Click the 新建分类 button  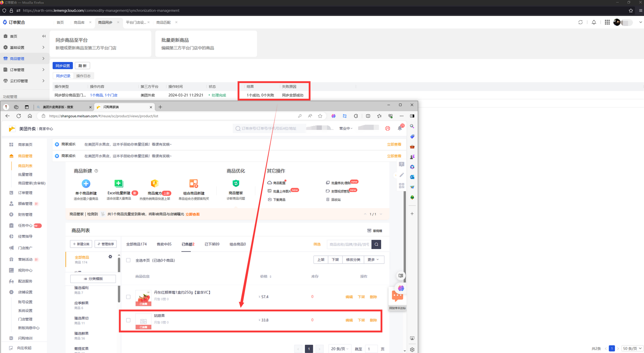tap(81, 244)
